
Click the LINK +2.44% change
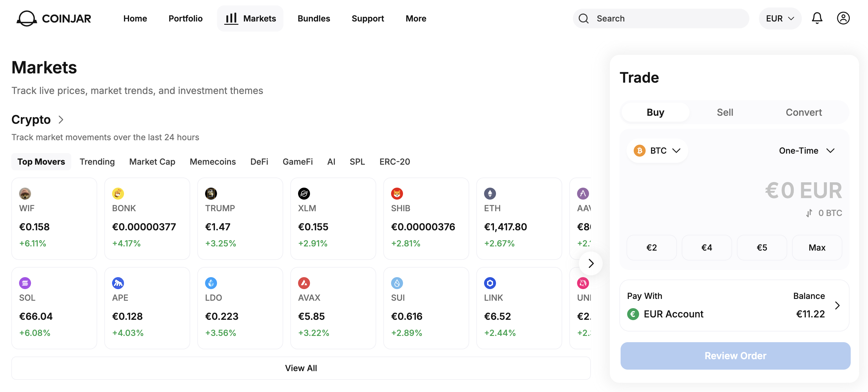point(500,333)
